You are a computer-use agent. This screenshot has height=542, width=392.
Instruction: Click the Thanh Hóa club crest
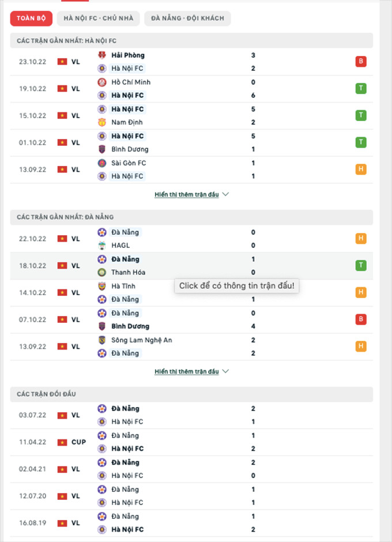[x=102, y=273]
